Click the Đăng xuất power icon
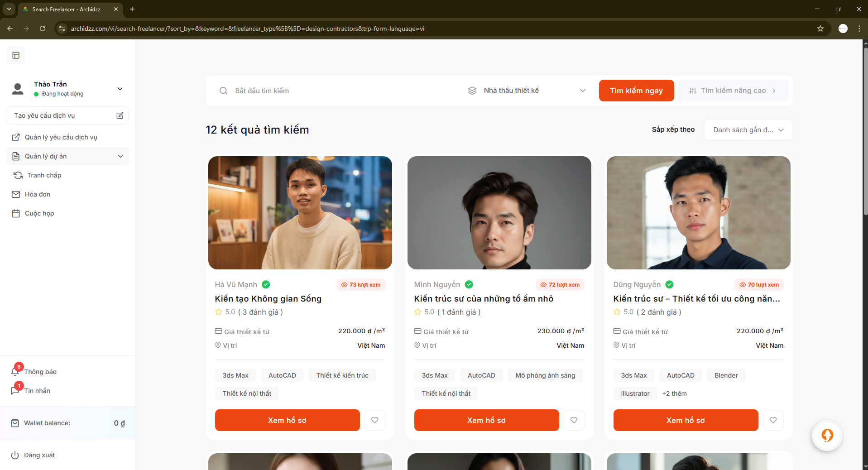 pos(15,455)
